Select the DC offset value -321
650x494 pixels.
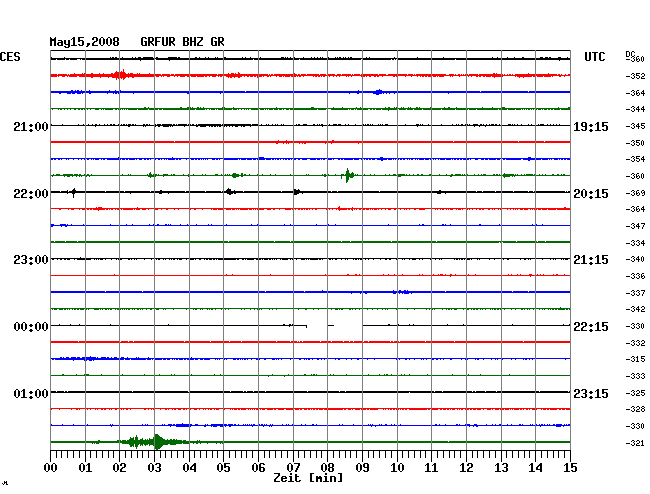[x=635, y=443]
